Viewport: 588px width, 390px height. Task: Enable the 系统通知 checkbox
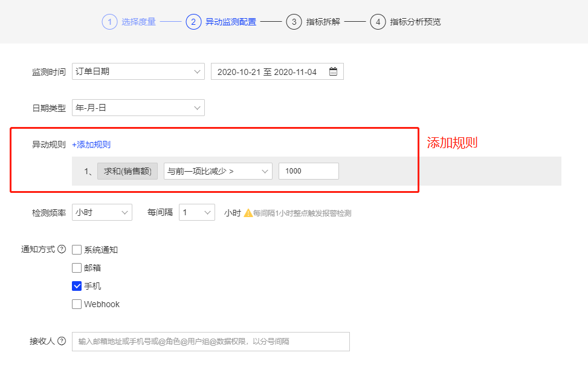pos(77,250)
